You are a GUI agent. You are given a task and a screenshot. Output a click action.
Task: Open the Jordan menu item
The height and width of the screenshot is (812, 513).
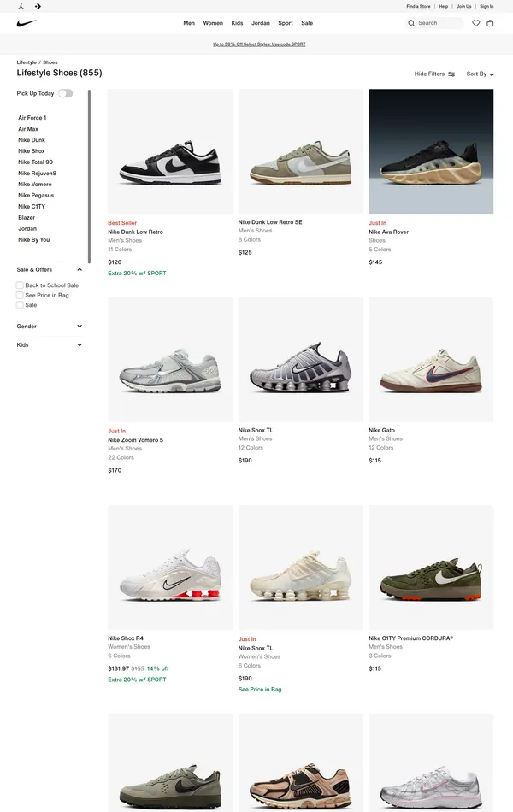click(261, 23)
